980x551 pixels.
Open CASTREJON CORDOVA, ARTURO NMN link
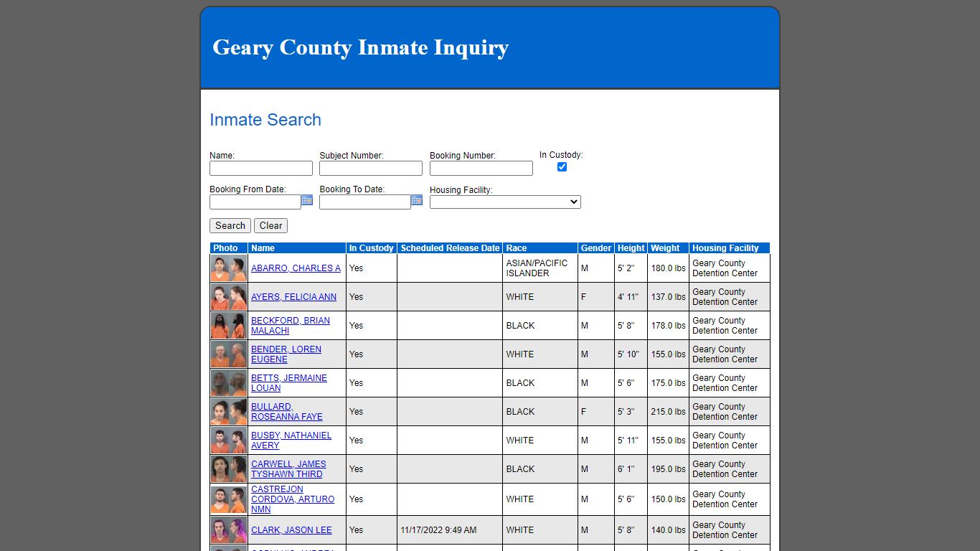293,499
